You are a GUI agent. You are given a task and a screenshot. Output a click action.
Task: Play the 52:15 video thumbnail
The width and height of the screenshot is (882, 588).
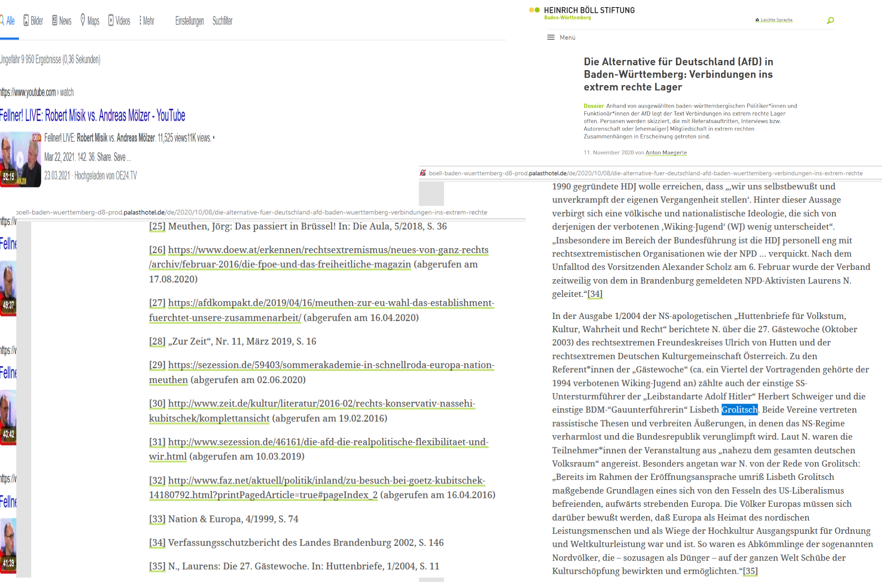pos(20,159)
